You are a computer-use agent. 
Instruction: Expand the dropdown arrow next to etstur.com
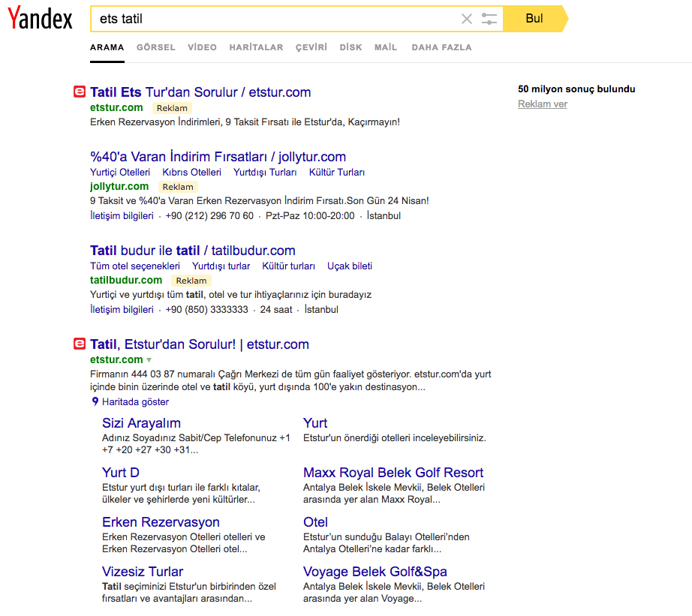149,360
